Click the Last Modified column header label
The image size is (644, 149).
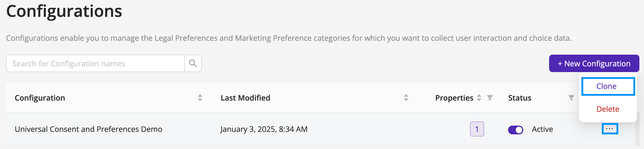(245, 98)
